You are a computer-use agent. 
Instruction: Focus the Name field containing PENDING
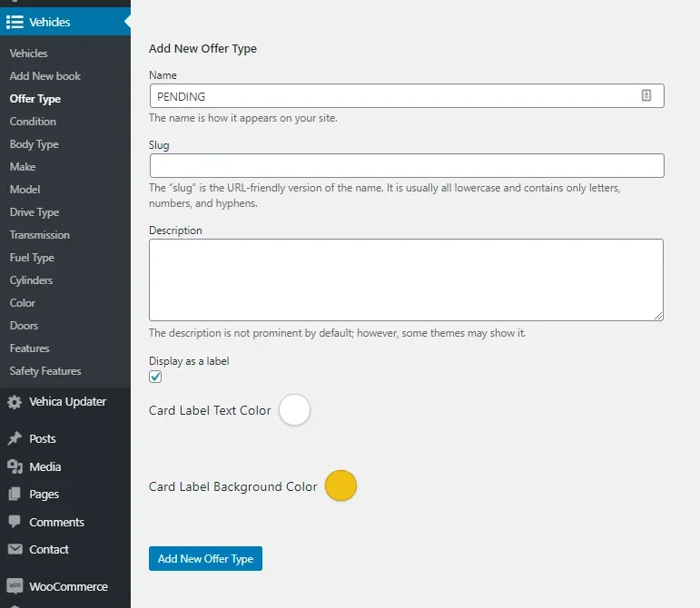(407, 96)
